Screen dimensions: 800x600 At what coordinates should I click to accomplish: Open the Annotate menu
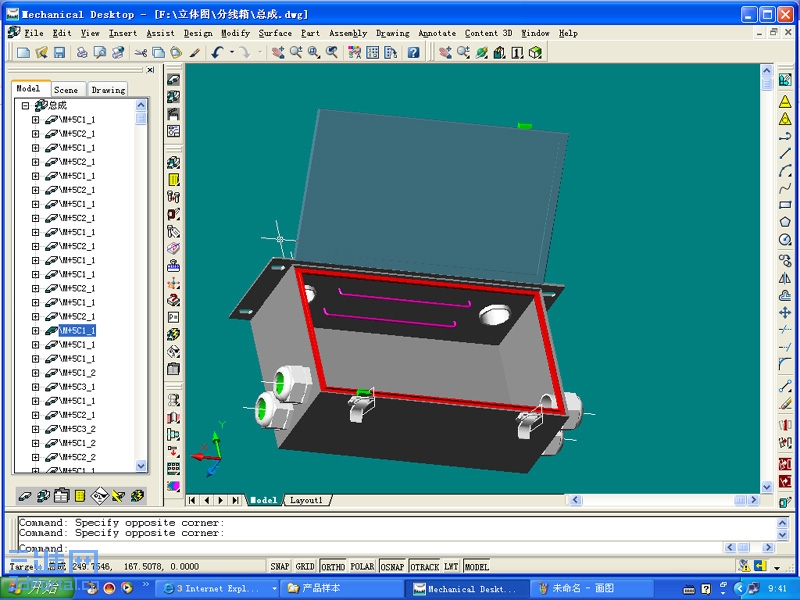pyautogui.click(x=437, y=33)
